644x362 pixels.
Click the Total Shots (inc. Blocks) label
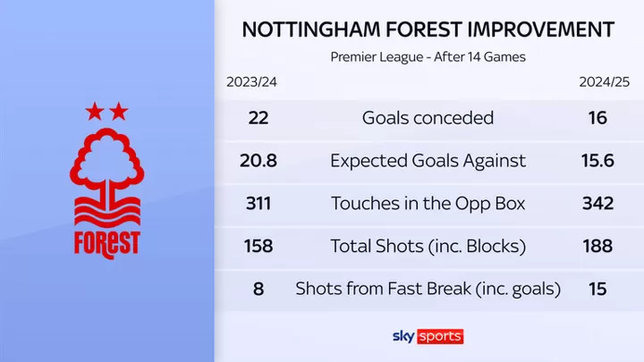pos(428,247)
